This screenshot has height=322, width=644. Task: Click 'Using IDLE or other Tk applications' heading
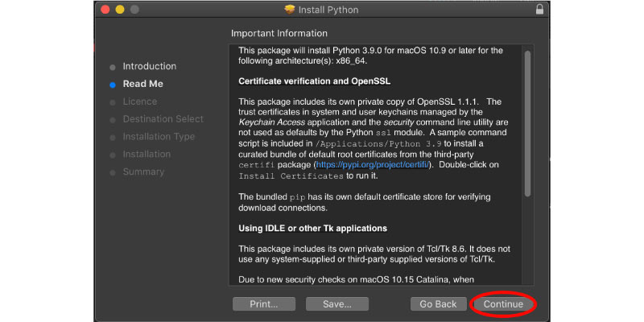312,229
